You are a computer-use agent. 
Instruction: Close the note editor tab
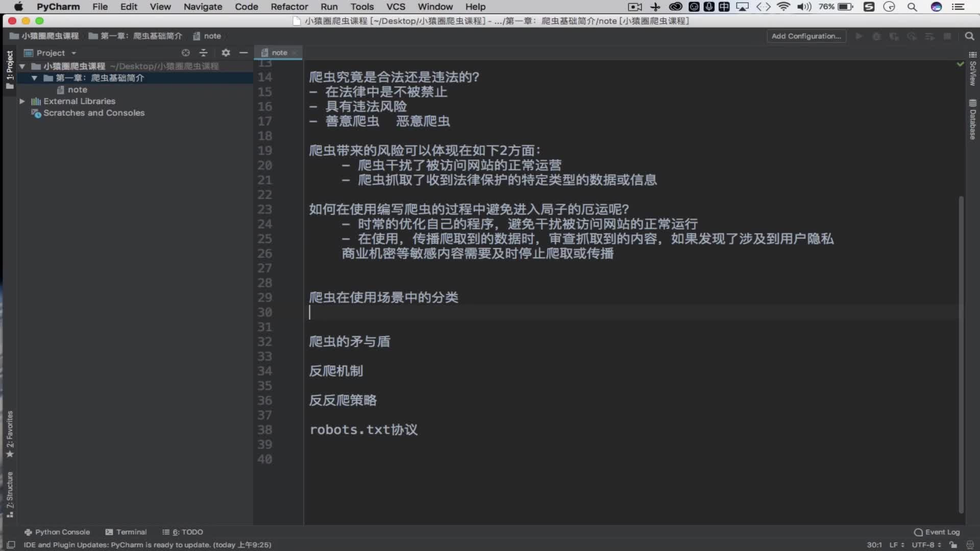click(295, 53)
